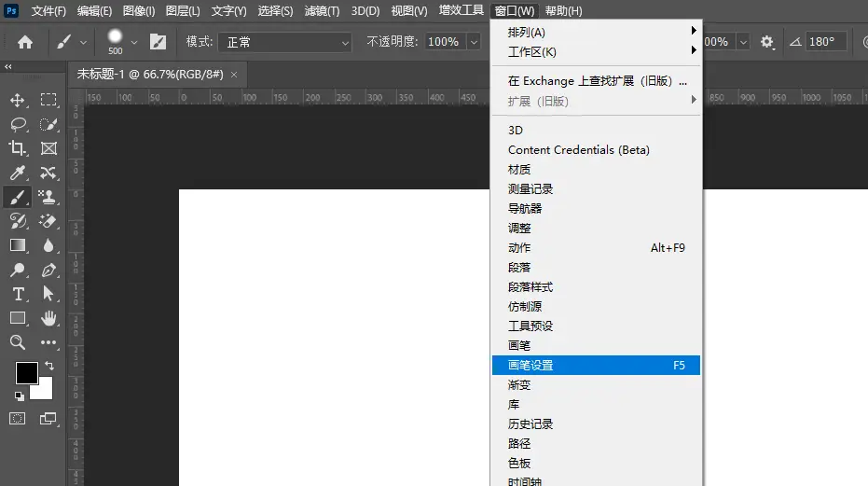Screen dimensions: 868x486
Task: Choose Content Credentials (Beta) entry
Action: coord(596,150)
